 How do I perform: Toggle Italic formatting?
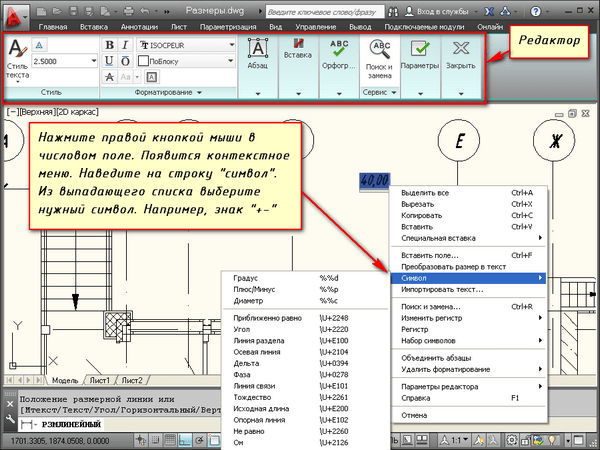(x=125, y=45)
